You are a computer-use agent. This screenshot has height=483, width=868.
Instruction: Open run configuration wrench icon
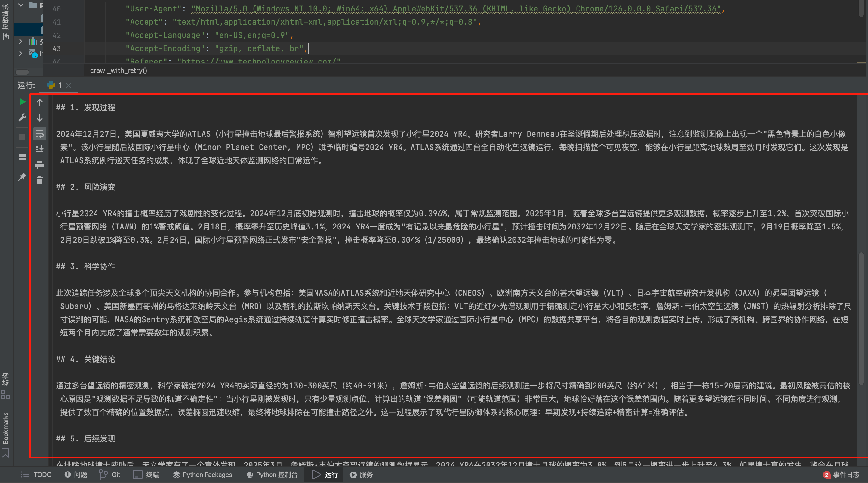pos(22,117)
